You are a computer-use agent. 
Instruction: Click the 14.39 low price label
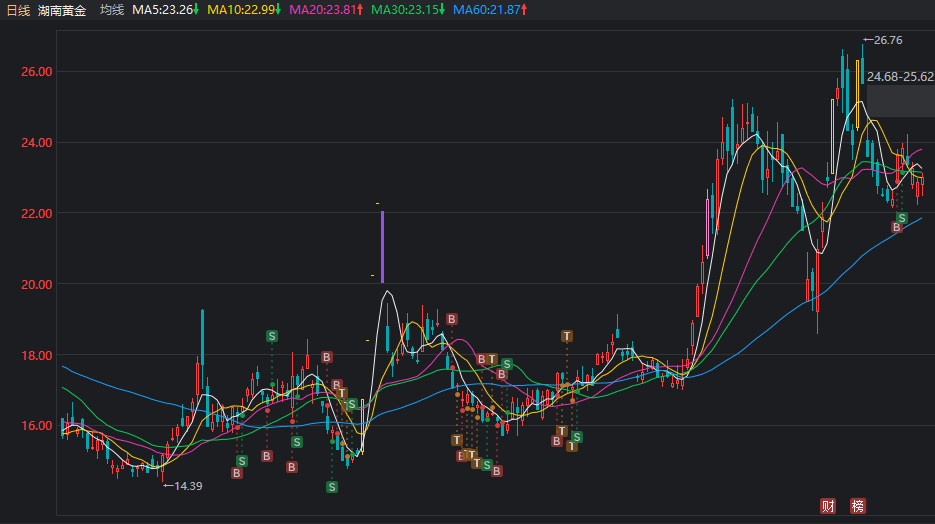[x=188, y=486]
